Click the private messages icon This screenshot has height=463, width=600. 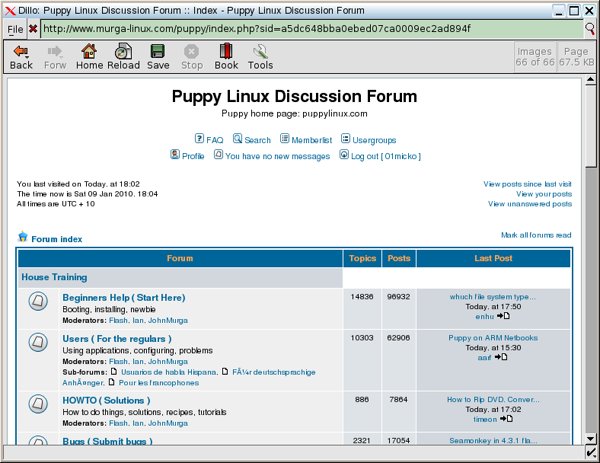click(218, 154)
